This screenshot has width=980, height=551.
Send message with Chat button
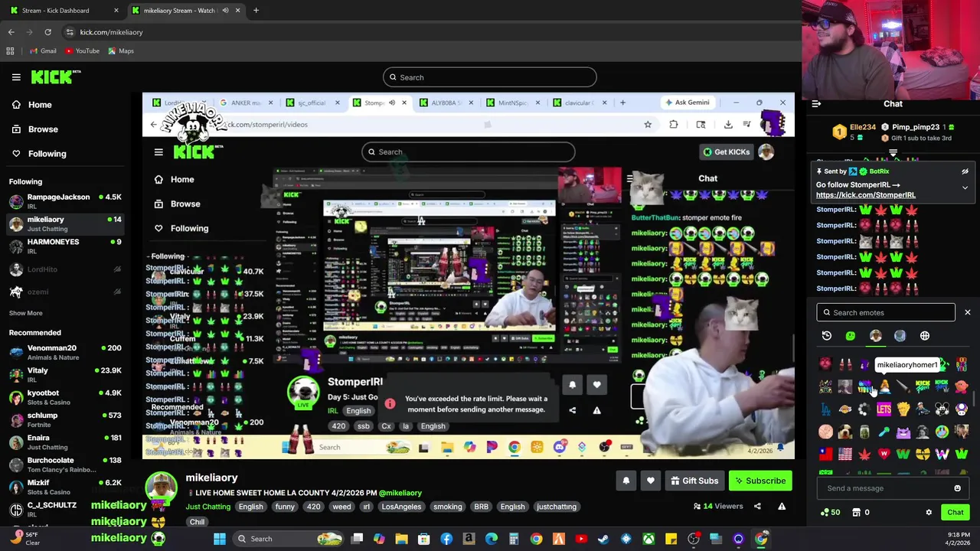click(x=955, y=513)
